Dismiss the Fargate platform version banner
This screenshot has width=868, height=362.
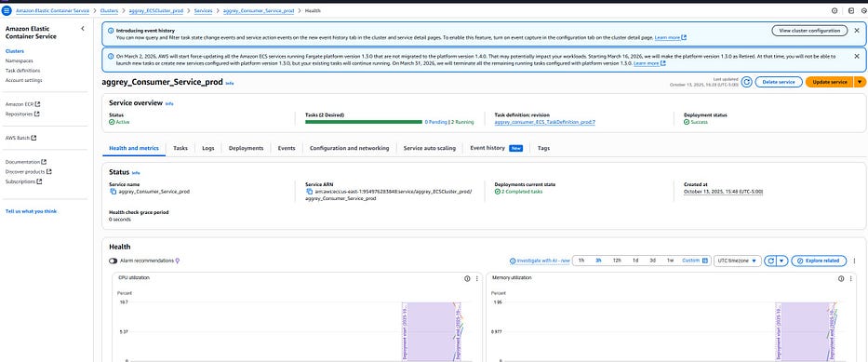click(857, 56)
